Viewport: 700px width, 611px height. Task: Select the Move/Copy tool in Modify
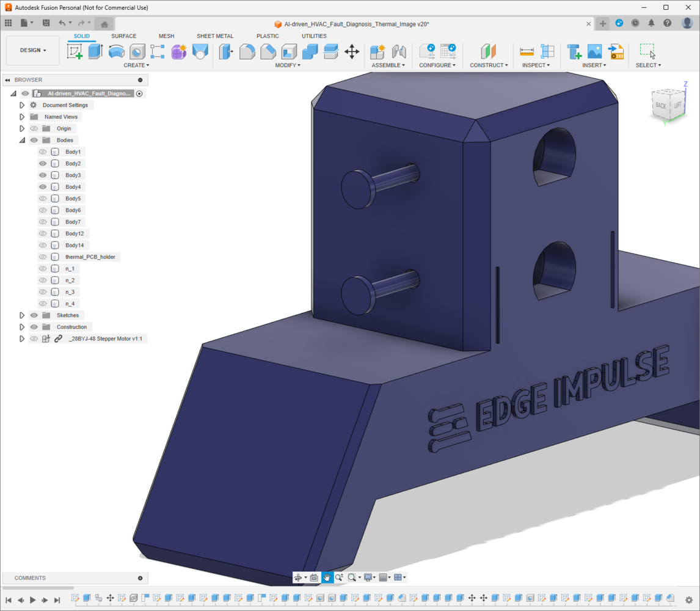click(x=352, y=51)
